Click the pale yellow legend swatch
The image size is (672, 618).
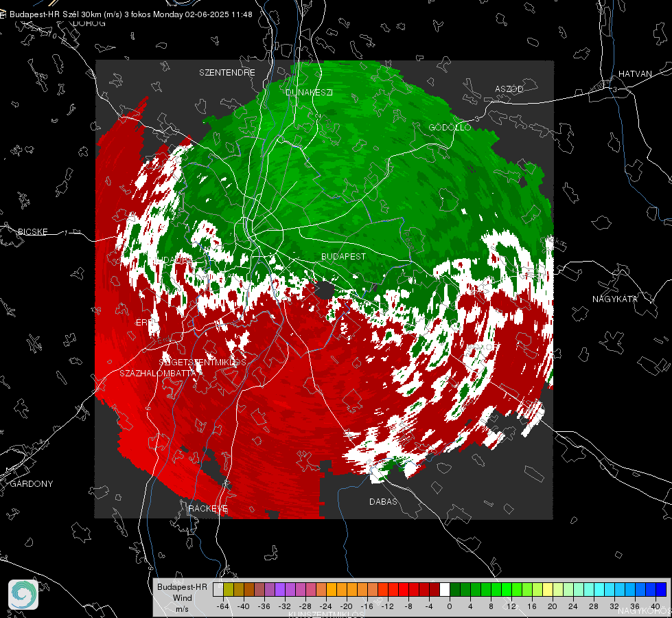[x=548, y=590]
